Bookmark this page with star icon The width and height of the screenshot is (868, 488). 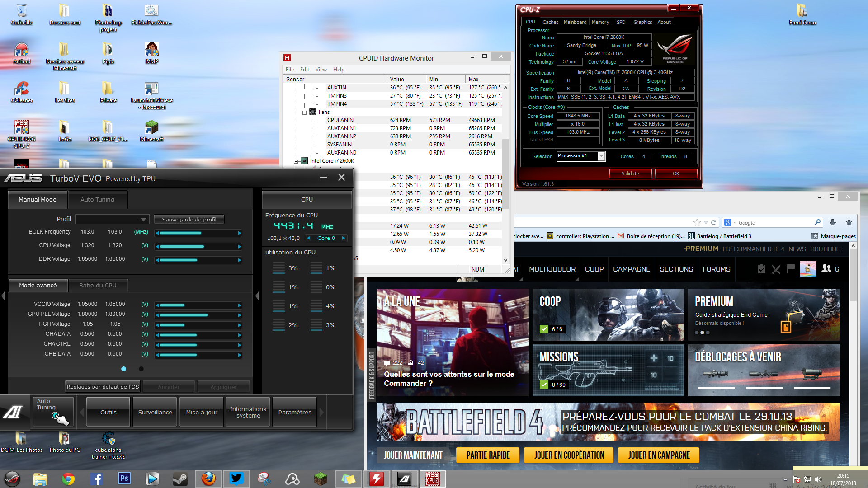[x=697, y=222]
